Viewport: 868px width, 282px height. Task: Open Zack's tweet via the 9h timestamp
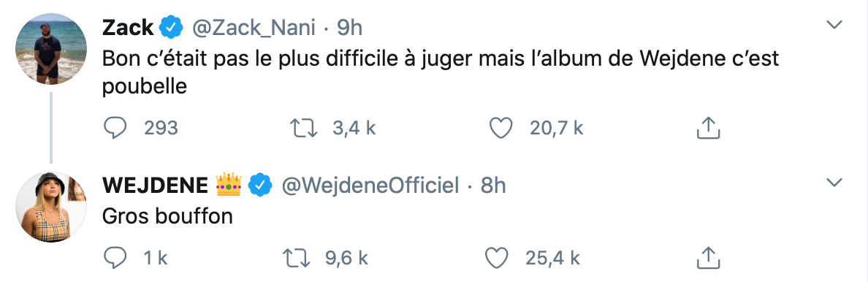pyautogui.click(x=350, y=26)
